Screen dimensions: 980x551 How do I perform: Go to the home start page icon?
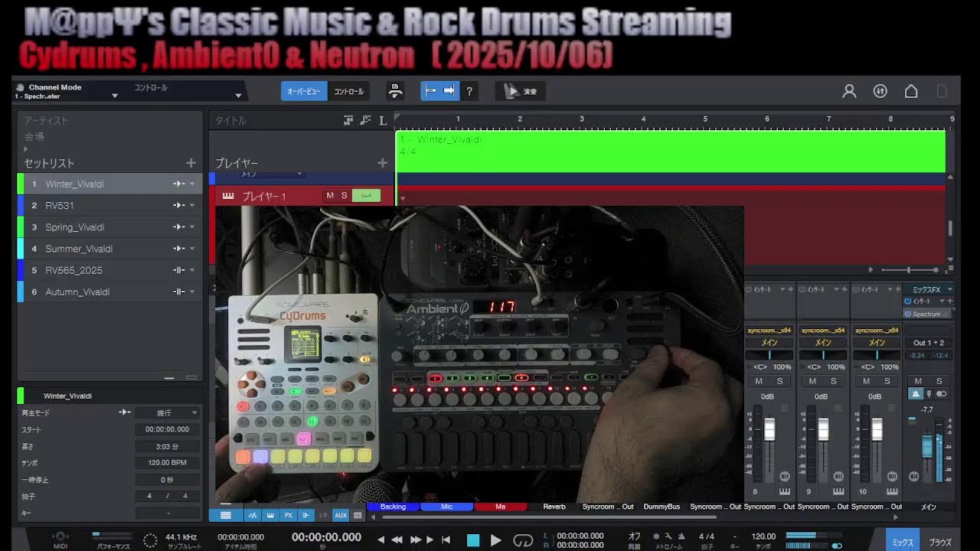911,91
